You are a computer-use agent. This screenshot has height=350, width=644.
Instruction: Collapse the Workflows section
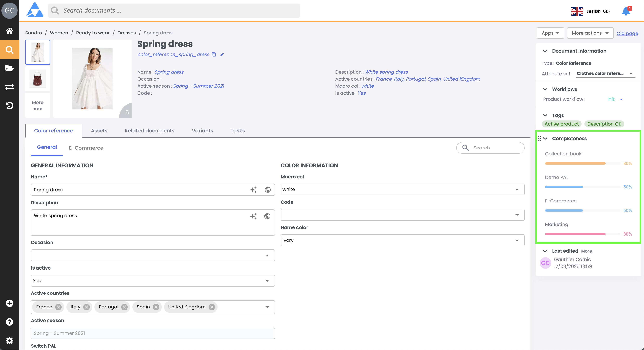(545, 89)
